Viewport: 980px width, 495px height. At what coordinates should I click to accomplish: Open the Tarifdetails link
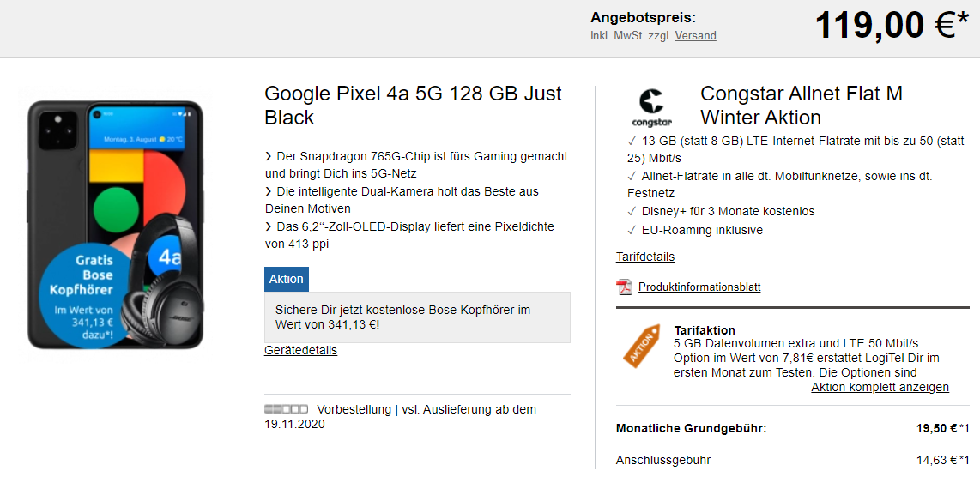(645, 257)
